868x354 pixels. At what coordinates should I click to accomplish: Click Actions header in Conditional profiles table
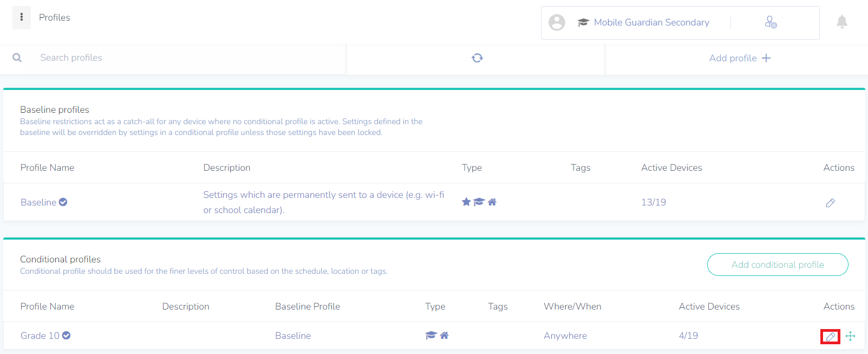[x=839, y=306]
